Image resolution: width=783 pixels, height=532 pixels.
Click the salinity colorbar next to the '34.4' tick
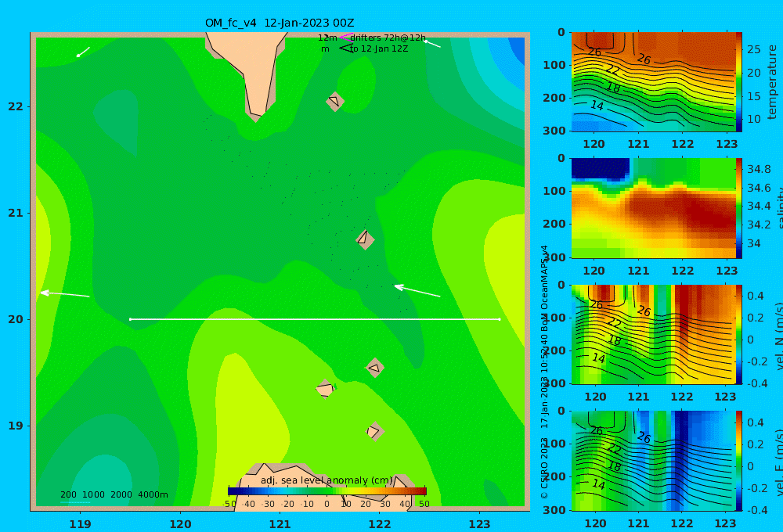[739, 206]
